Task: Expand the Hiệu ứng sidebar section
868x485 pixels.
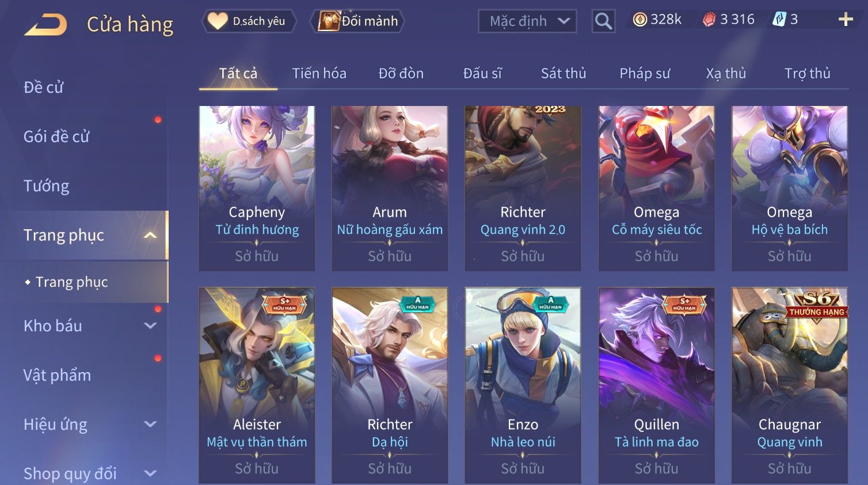Action: [150, 424]
